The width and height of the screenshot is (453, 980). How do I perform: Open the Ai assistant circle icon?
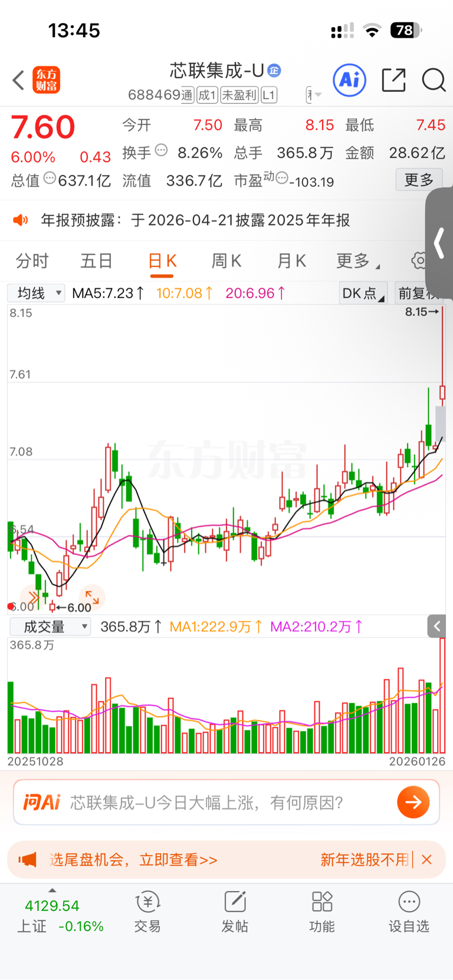(350, 80)
